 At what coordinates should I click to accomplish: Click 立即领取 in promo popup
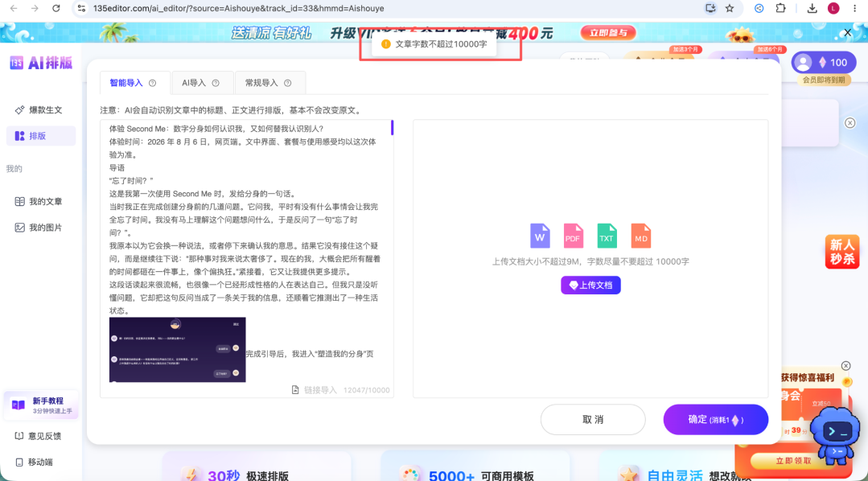[x=792, y=461]
